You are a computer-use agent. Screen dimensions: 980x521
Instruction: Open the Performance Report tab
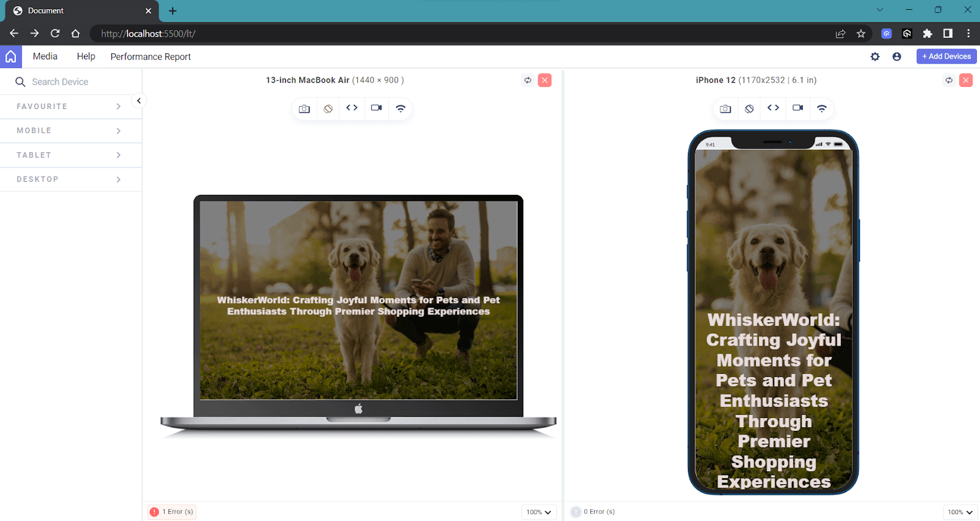coord(151,56)
